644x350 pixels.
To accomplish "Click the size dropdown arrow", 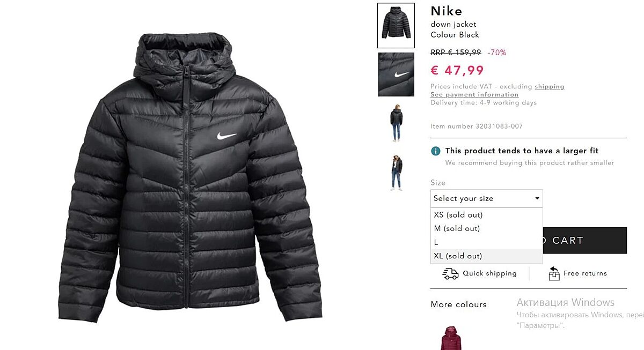I will click(x=537, y=198).
